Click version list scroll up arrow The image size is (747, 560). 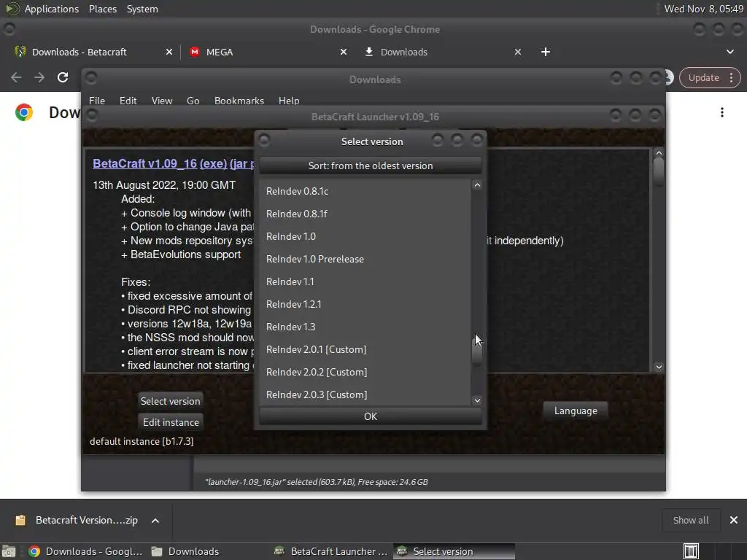(477, 185)
